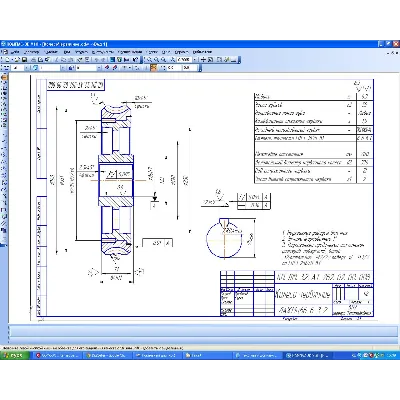The width and height of the screenshot is (400, 400).
Task: Click the Help question-arrow icon
Action: [135, 60]
